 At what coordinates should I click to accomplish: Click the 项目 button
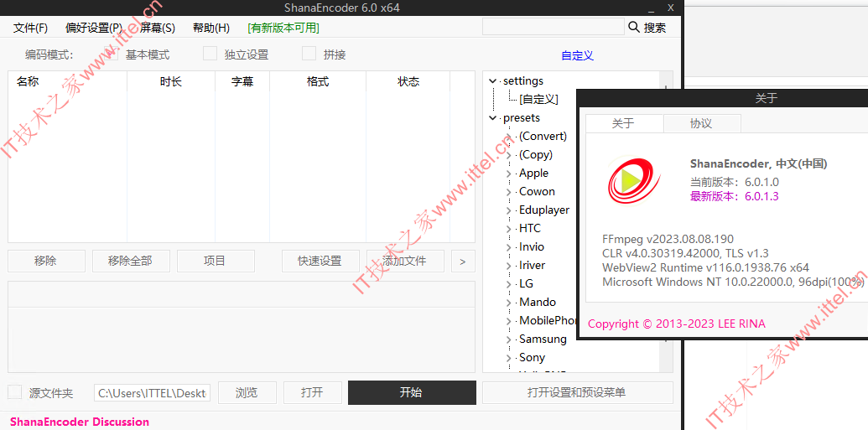(x=216, y=261)
